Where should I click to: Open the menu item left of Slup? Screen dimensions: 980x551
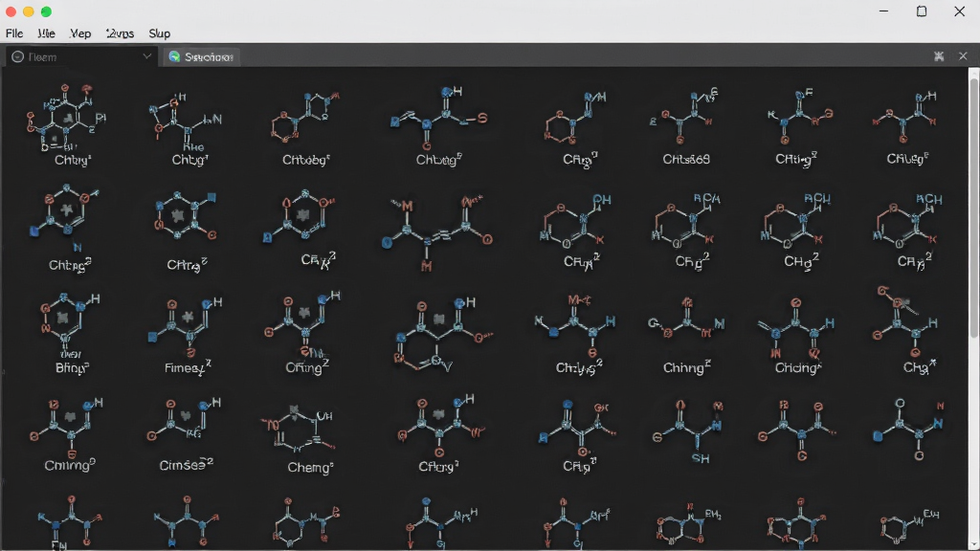120,33
